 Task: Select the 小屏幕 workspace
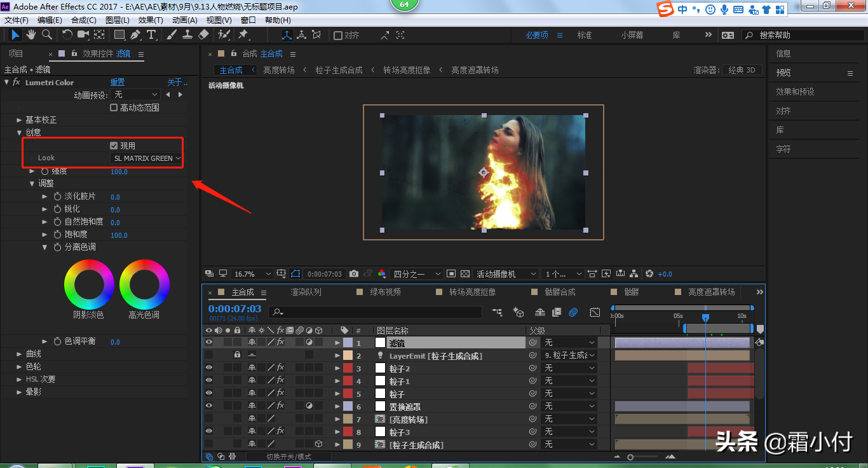[x=632, y=36]
